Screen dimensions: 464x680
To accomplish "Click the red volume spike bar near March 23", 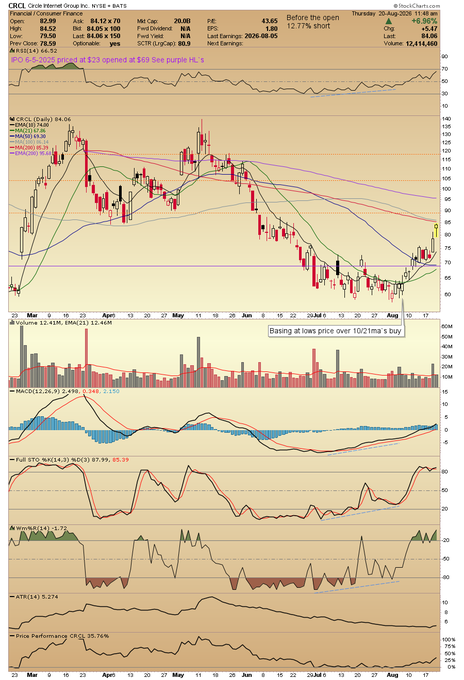I will coord(86,358).
